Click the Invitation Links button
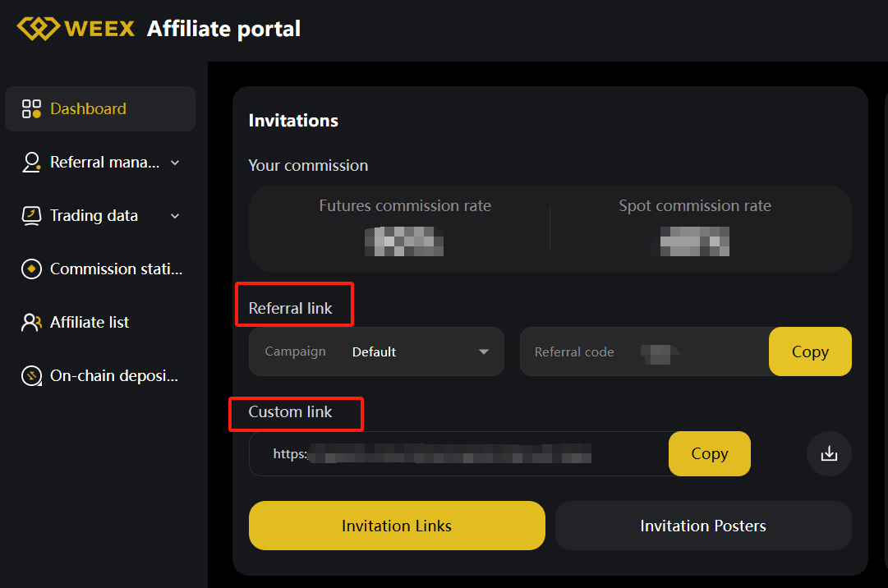 (x=397, y=525)
